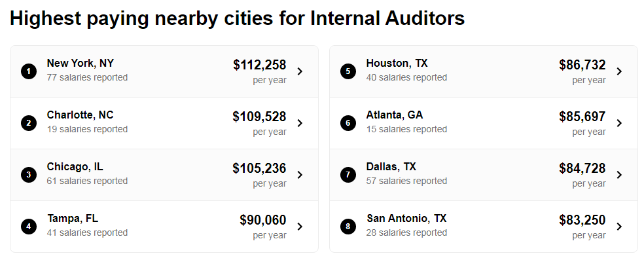Open the arrow beside Atlanta's $85,697
Viewport: 644px width, 258px height.
click(x=619, y=123)
